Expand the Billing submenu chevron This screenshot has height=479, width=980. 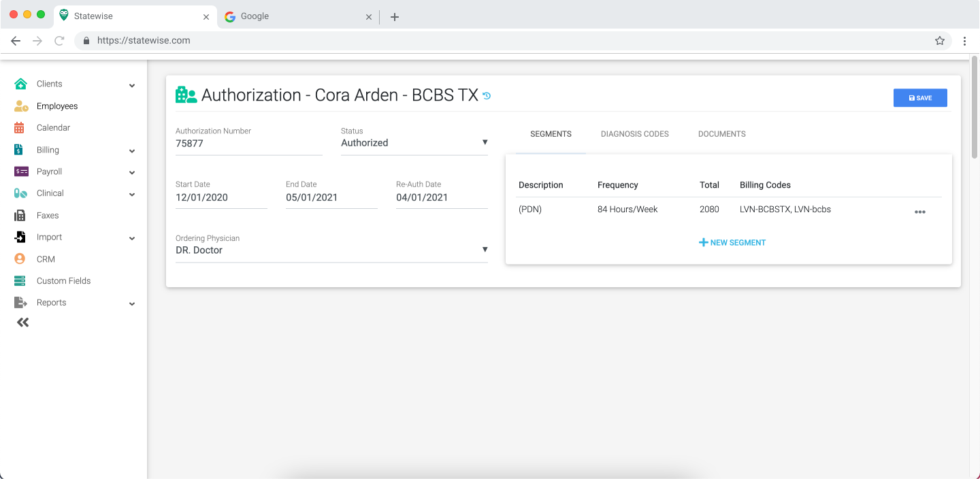(132, 151)
